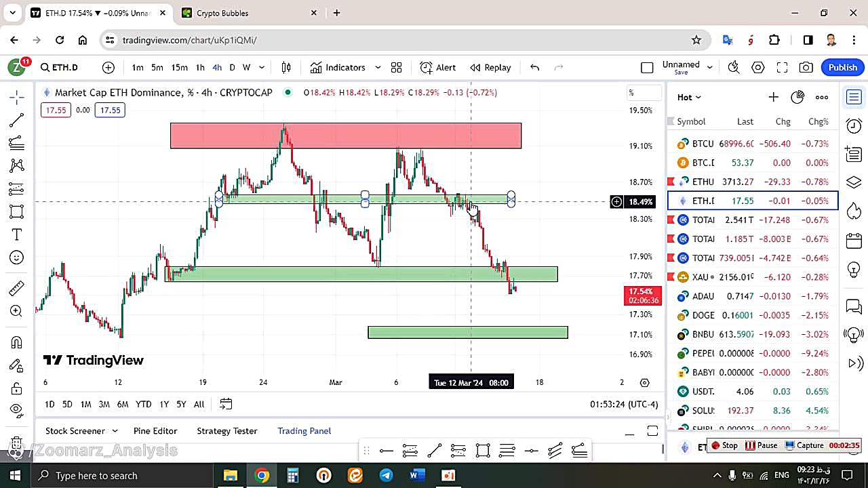Open the percent scale mode selector
Image resolution: width=868 pixels, height=488 pixels.
coord(644,93)
